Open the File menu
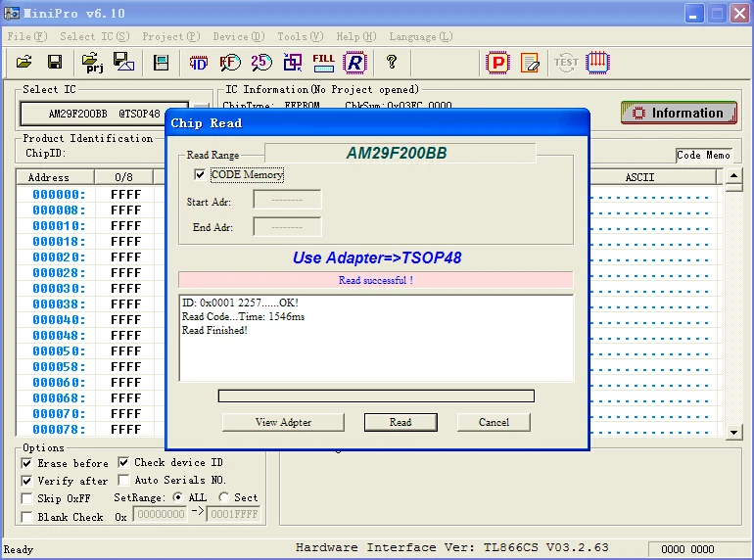This screenshot has width=754, height=560. point(27,36)
